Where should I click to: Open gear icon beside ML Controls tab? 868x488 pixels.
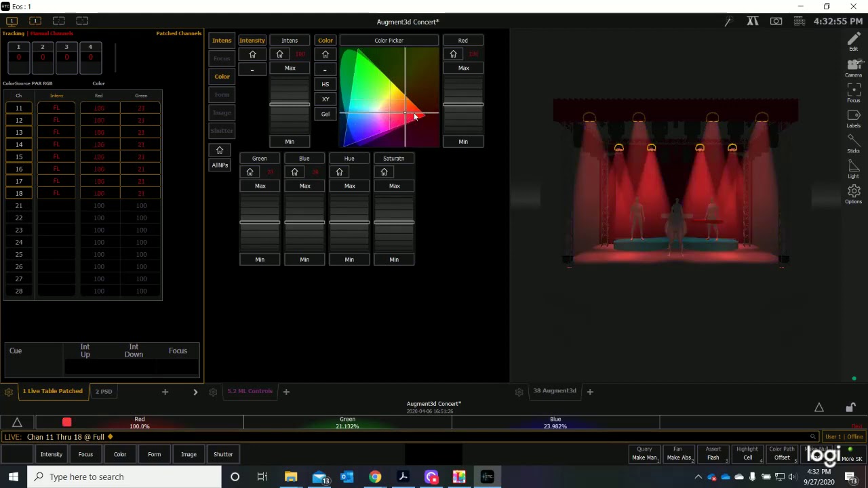pyautogui.click(x=213, y=392)
